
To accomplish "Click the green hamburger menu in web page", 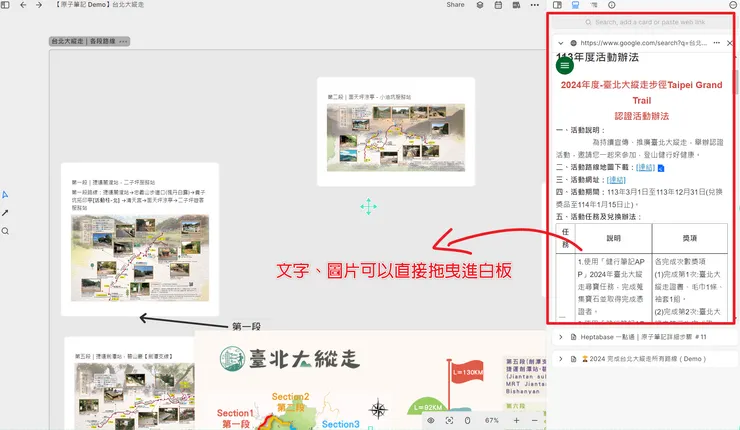I will (565, 65).
